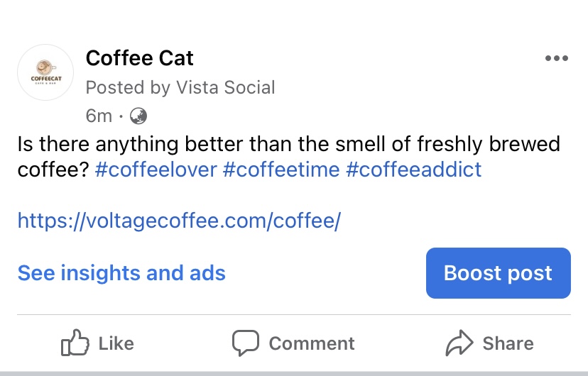The image size is (588, 376).
Task: Click the #coffeelover hashtag
Action: coord(156,170)
